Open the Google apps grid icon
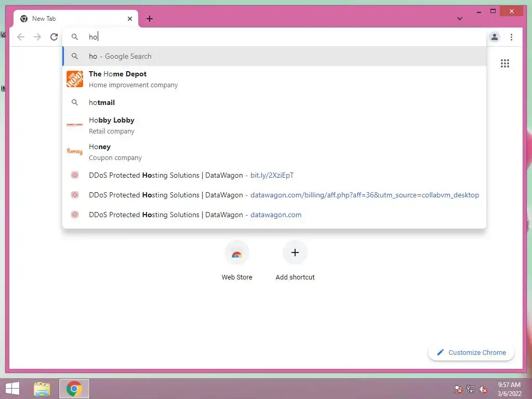The height and width of the screenshot is (399, 532). click(x=505, y=63)
